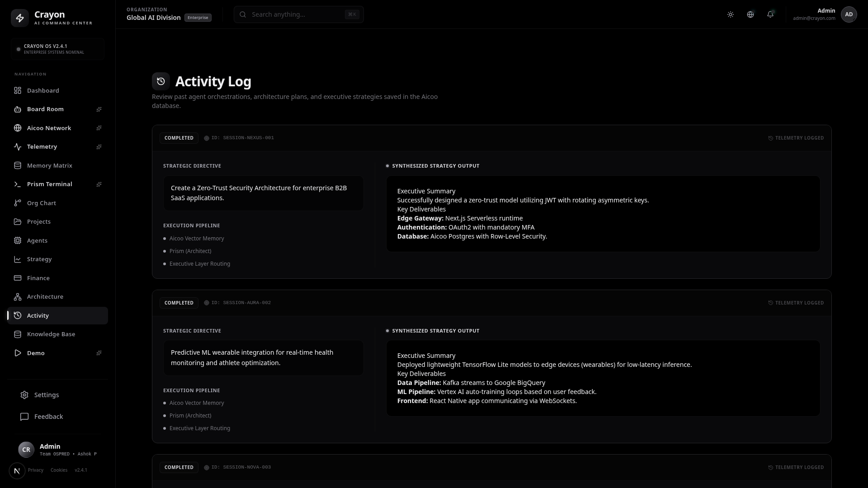Click COMPLETED badge for SESSION-AURA-002
Viewport: 868px width, 488px height.
coord(179,303)
